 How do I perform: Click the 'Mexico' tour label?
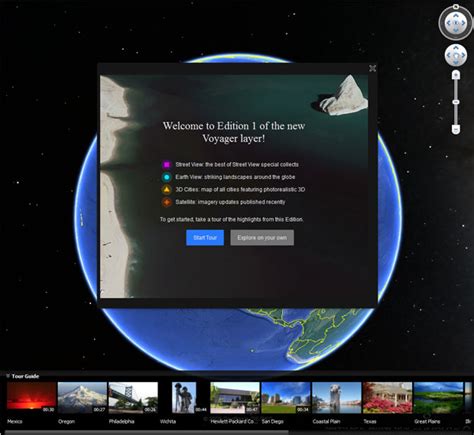click(15, 421)
